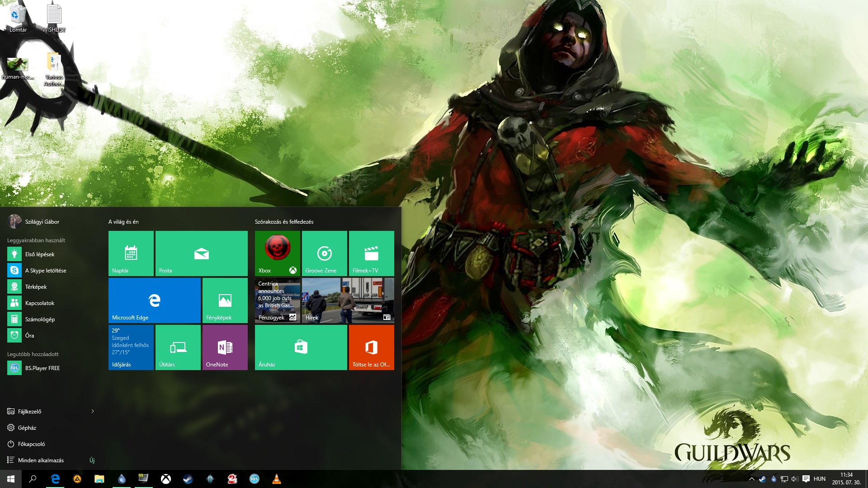
Task: Click the Szilágyi Gábor user account
Action: point(33,222)
